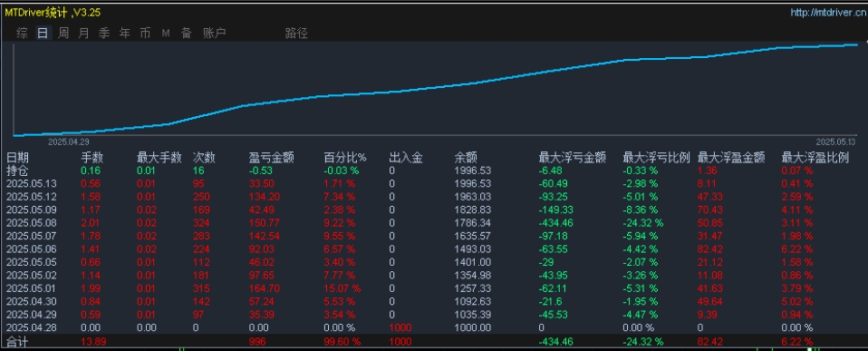This screenshot has width=868, height=351.
Task: Click the 13.89 total lots value
Action: pos(93,342)
